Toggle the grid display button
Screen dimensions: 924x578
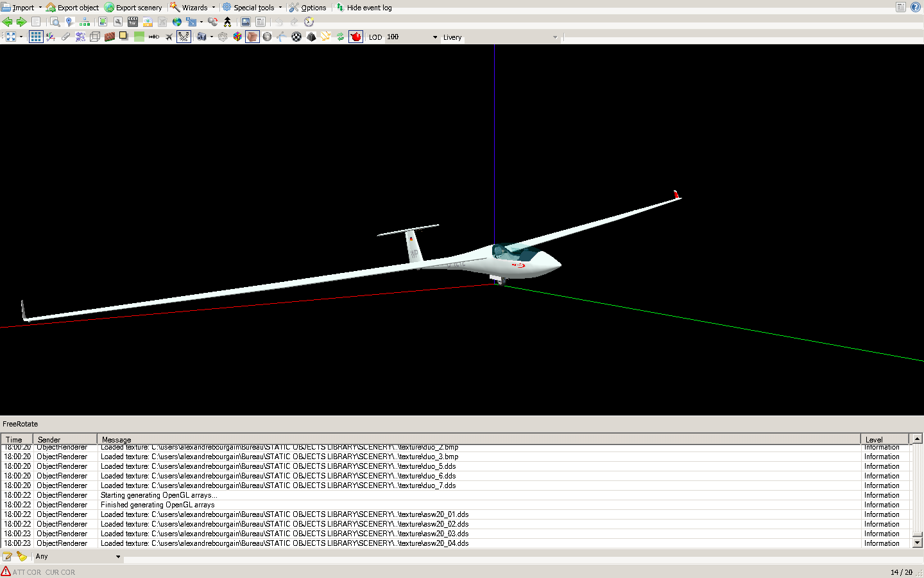pyautogui.click(x=36, y=37)
